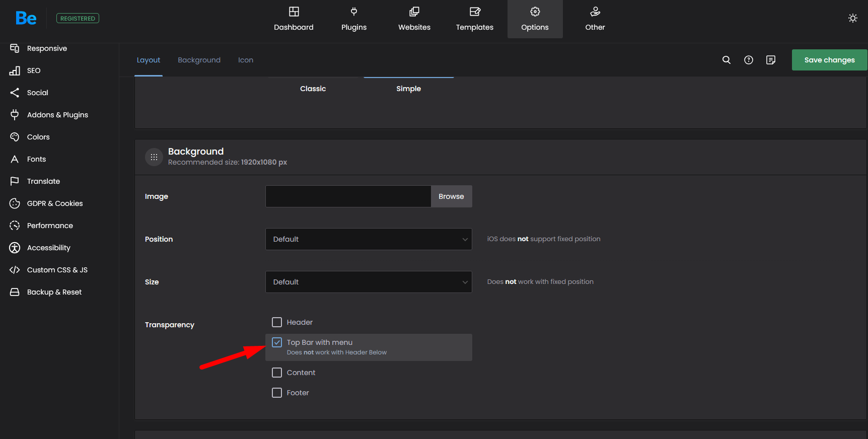Screen dimensions: 868x439
Task: Enable Header transparency checkbox
Action: (x=277, y=322)
